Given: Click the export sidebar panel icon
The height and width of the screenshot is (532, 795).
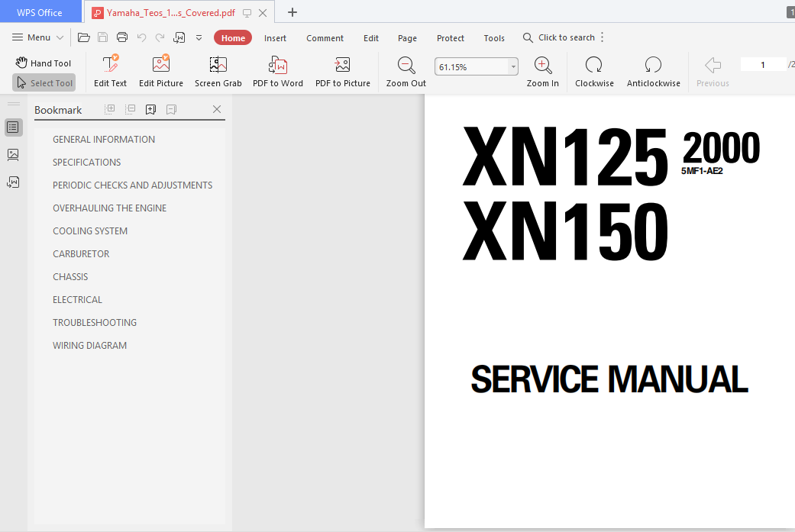Looking at the screenshot, I should (13, 182).
